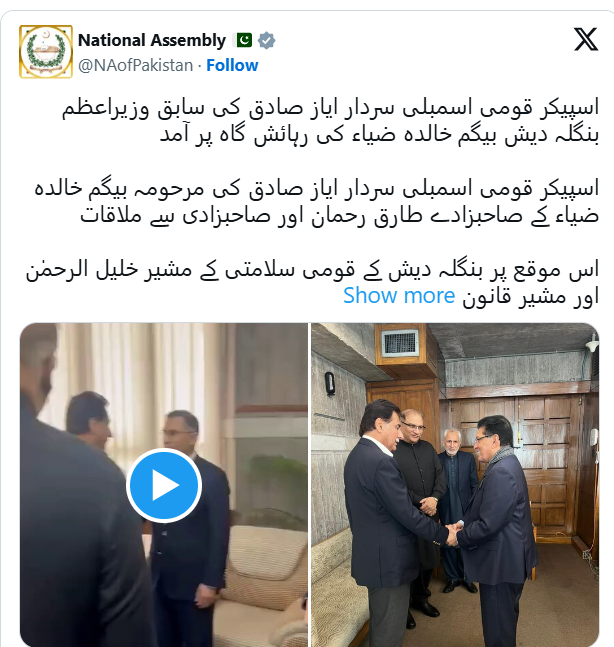Click the National Assembly display name
This screenshot has width=614, height=647.
(152, 40)
